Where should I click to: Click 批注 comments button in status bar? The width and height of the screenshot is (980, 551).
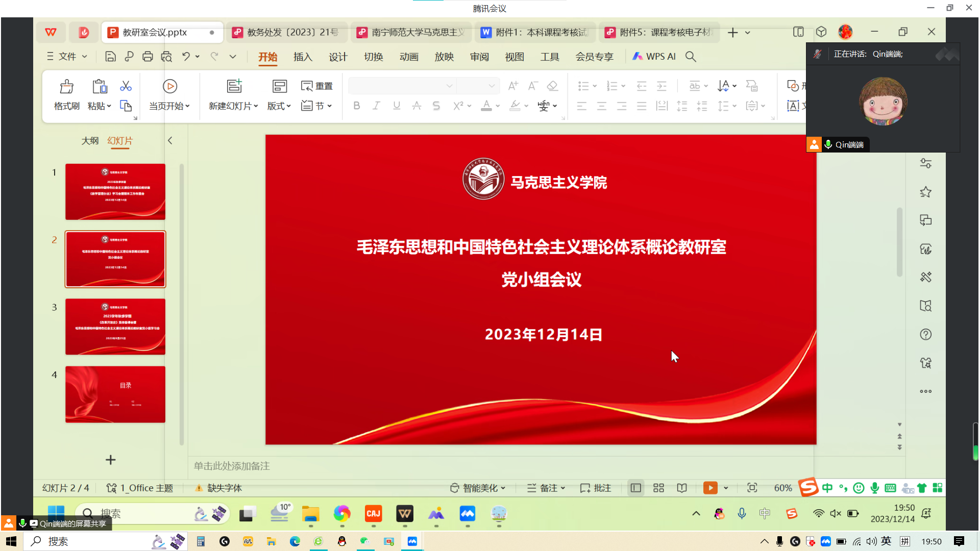tap(596, 488)
